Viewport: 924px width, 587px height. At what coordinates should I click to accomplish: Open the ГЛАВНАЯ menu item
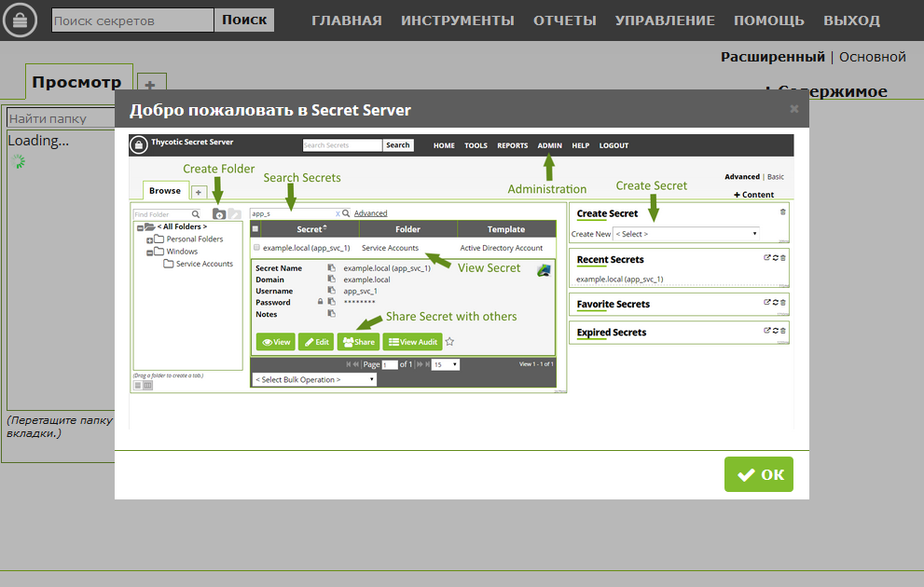click(347, 20)
